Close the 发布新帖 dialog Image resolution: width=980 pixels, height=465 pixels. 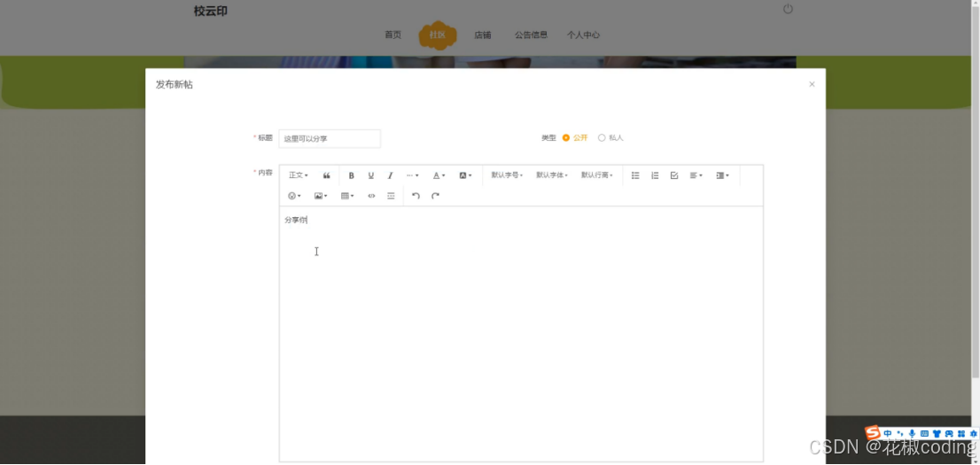812,84
